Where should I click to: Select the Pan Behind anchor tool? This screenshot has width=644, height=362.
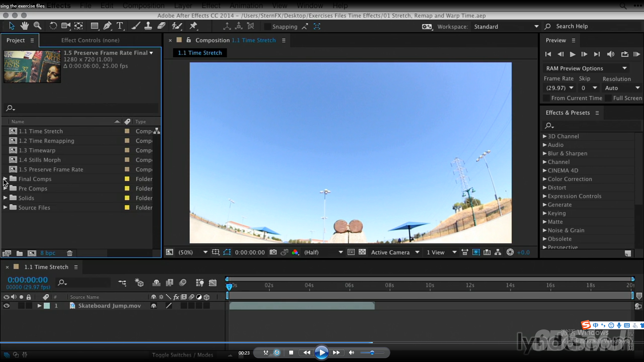tap(79, 26)
